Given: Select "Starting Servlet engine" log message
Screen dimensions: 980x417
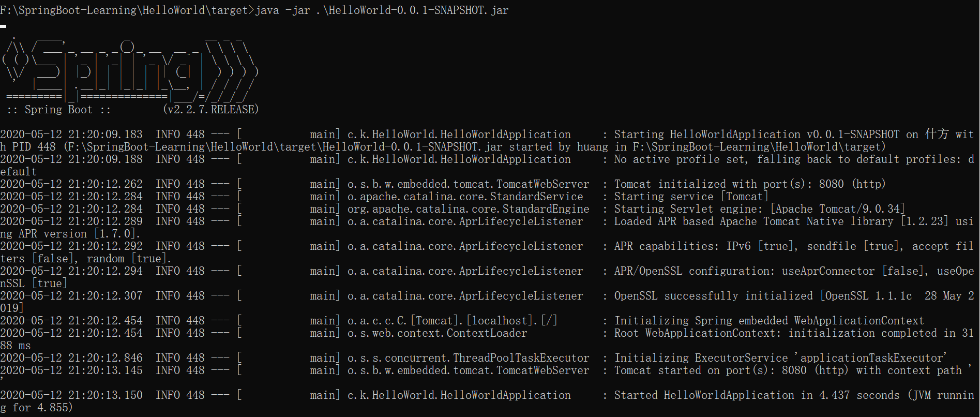Looking at the screenshot, I should pos(759,209).
